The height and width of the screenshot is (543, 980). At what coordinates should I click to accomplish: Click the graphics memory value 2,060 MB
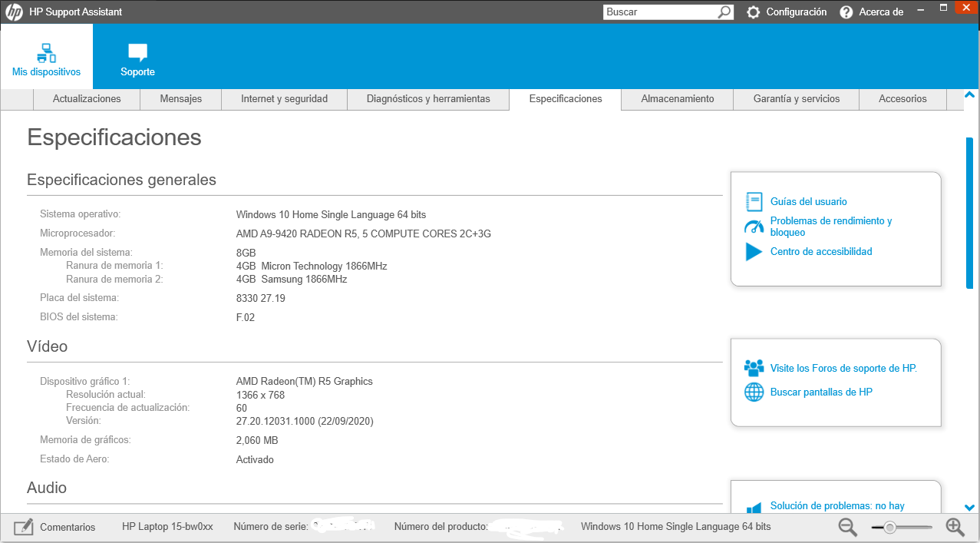(257, 441)
